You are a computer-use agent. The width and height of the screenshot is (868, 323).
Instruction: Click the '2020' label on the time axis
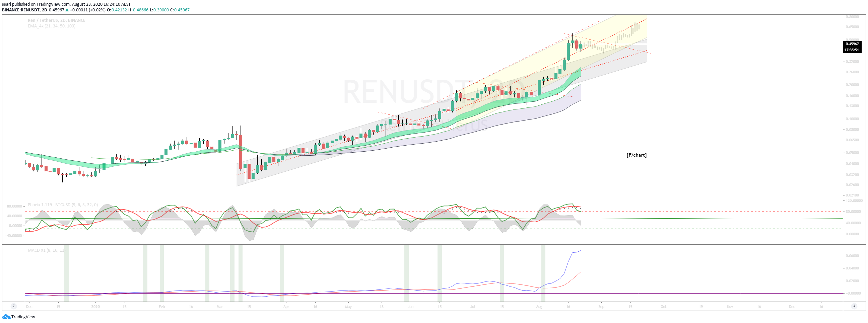[x=96, y=307]
